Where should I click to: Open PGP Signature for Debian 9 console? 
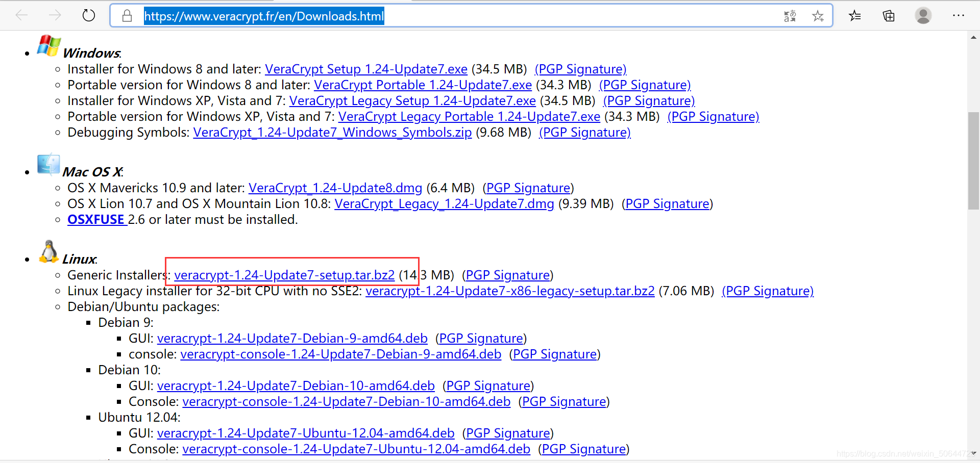tap(555, 354)
